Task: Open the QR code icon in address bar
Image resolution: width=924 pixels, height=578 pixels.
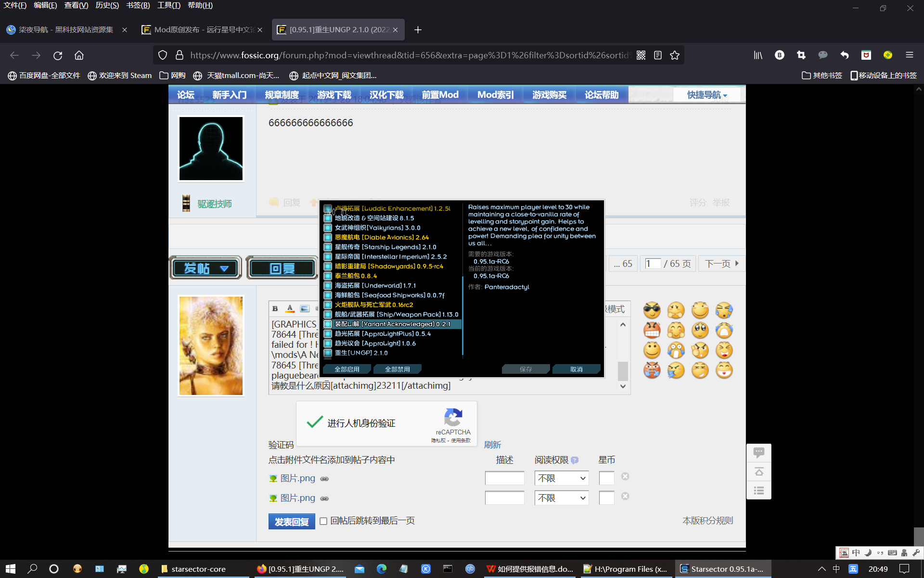Action: tap(641, 55)
